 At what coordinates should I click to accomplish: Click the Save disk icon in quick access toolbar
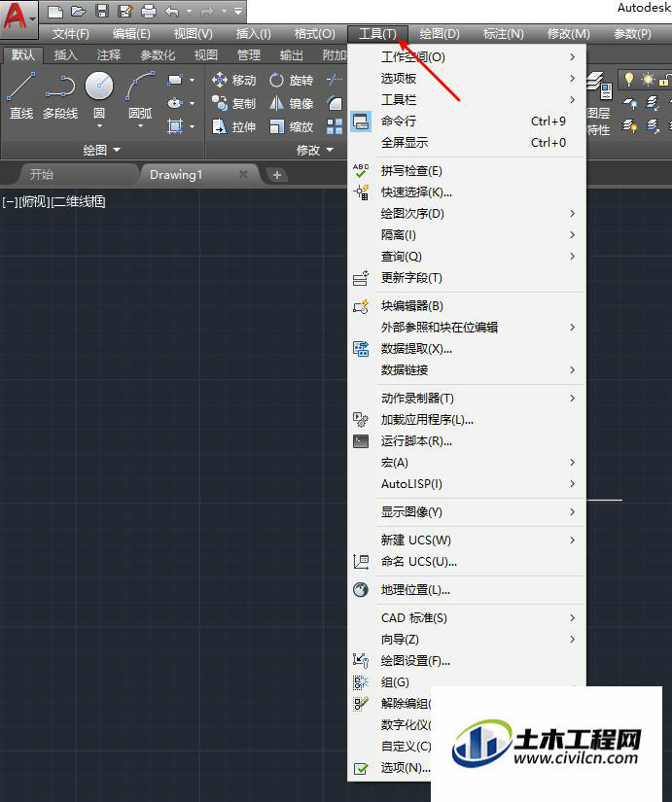coord(102,11)
